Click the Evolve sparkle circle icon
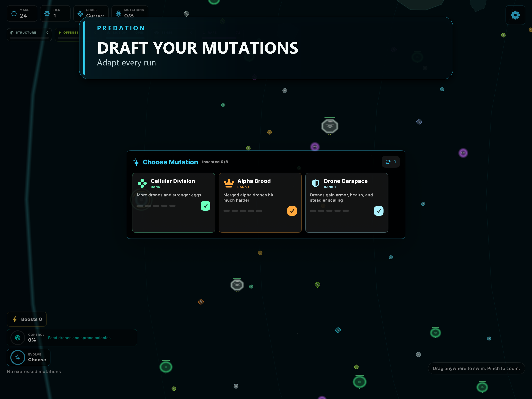The width and height of the screenshot is (532, 399). click(18, 358)
